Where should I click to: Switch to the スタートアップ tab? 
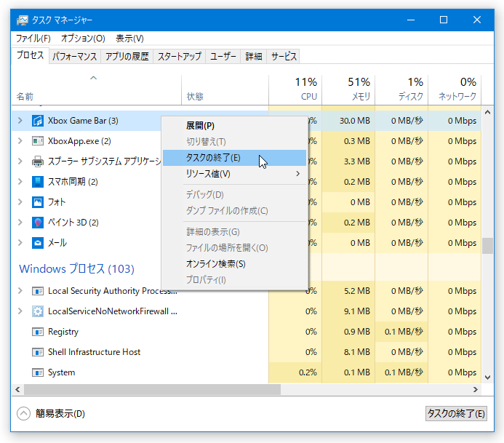click(180, 57)
